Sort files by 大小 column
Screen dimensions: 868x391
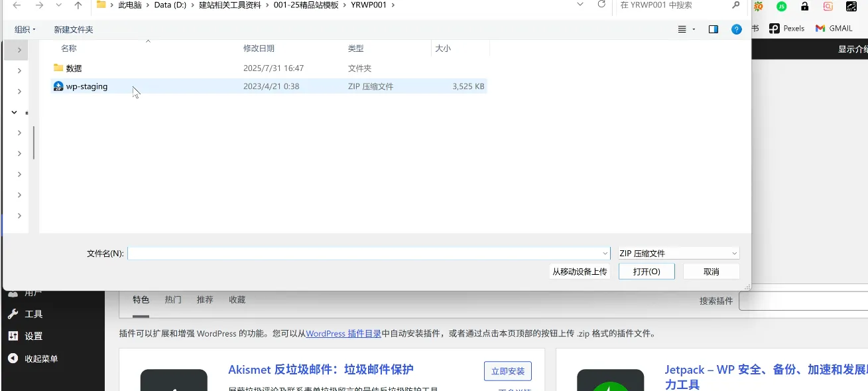tap(443, 48)
